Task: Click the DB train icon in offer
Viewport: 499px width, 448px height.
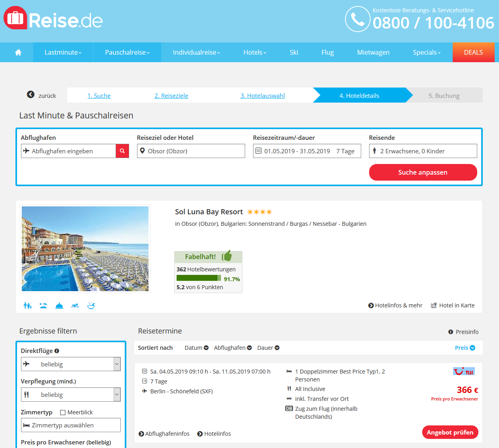Action: tap(289, 408)
